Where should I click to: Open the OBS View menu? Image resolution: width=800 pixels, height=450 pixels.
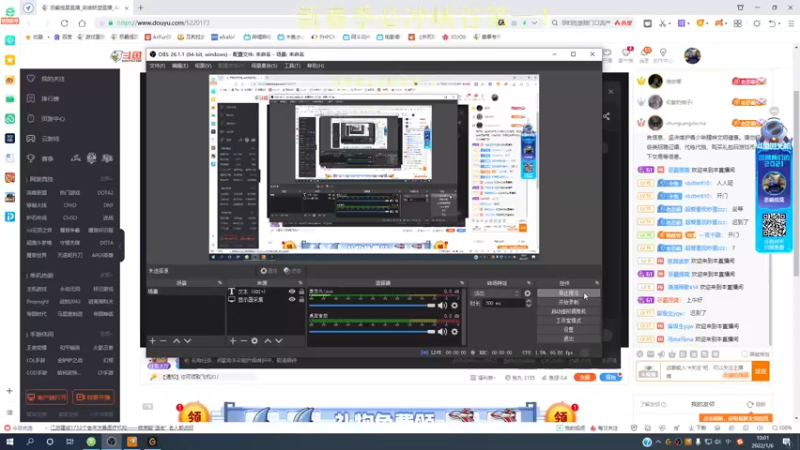(203, 66)
